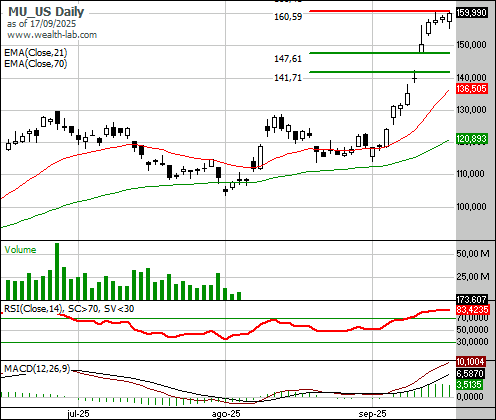The width and height of the screenshot is (496, 420).
Task: Click the 50,0000 RSI axis label
Action: tap(472, 330)
